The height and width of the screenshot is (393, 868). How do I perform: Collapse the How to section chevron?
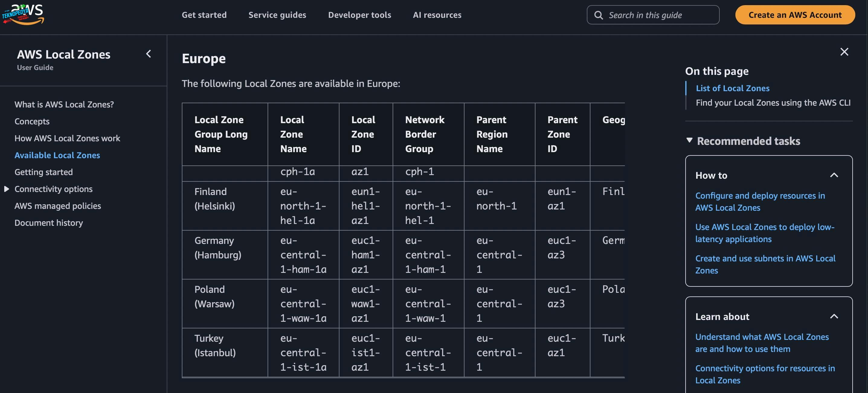tap(834, 175)
